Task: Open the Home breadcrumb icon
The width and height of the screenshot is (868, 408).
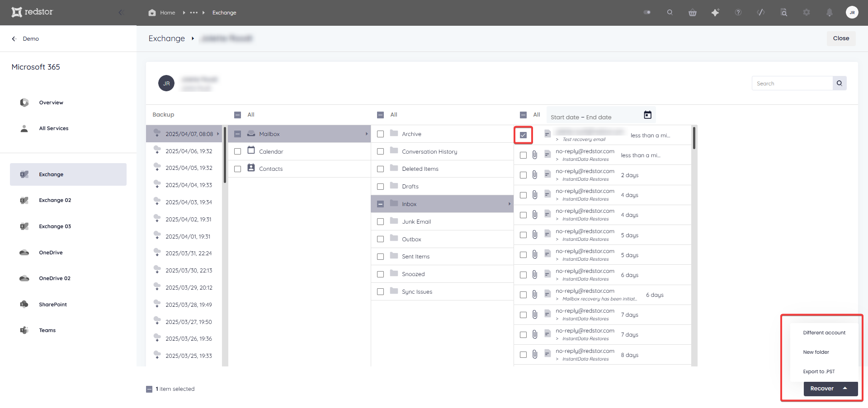Action: coord(152,13)
